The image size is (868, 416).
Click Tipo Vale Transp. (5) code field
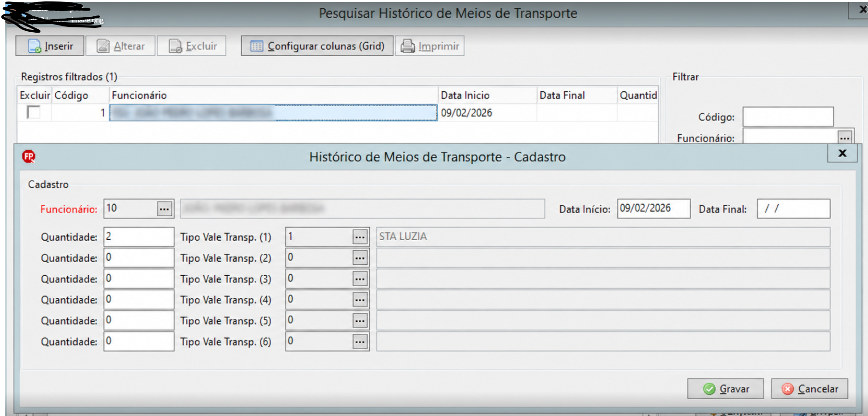pyautogui.click(x=319, y=320)
